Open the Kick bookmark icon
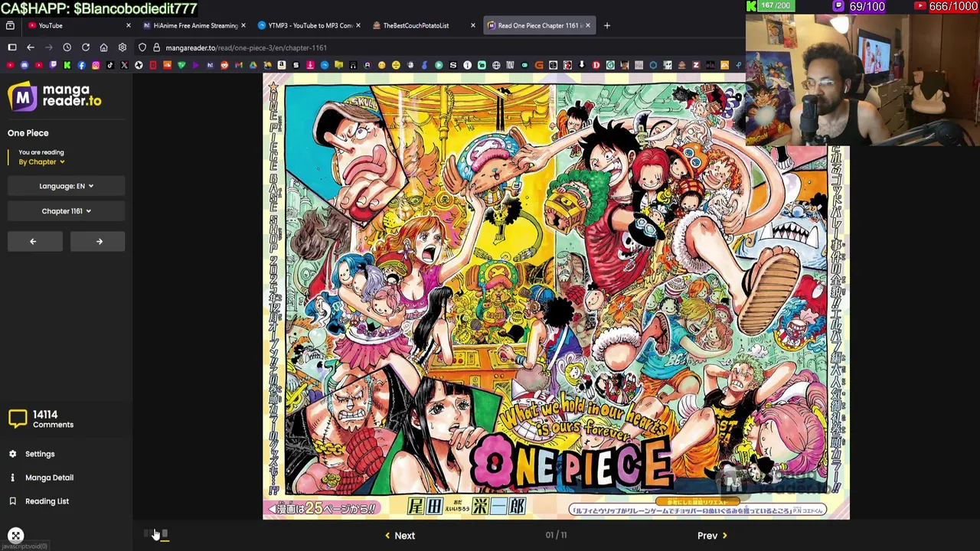This screenshot has height=551, width=980. point(67,65)
